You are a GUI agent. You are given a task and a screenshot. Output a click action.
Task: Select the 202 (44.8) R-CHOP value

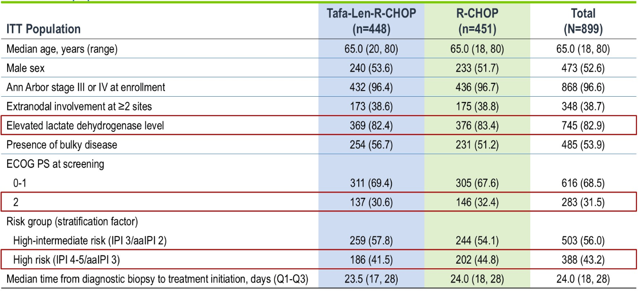click(x=478, y=260)
